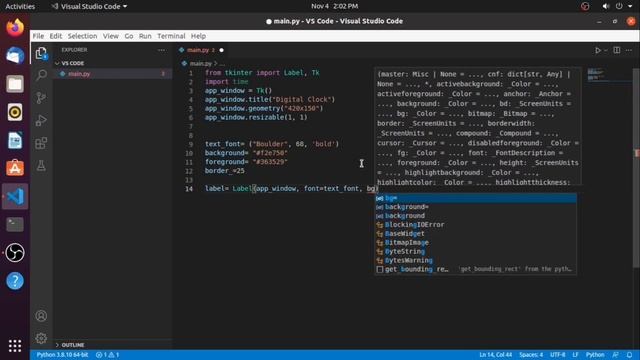The height and width of the screenshot is (360, 640).
Task: Open the run button dropdown arrow
Action: (x=606, y=50)
